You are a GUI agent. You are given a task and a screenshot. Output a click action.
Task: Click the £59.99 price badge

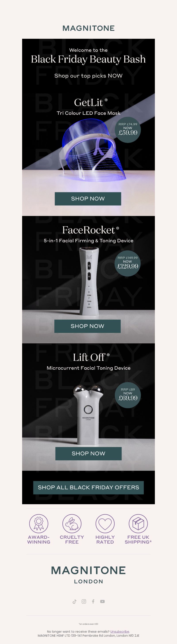click(128, 130)
